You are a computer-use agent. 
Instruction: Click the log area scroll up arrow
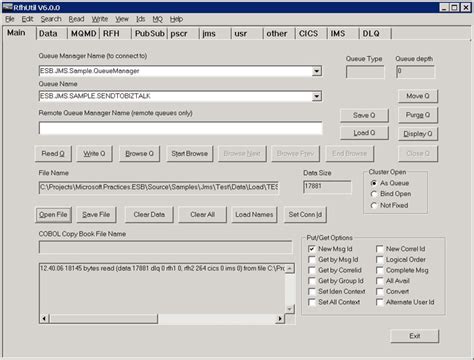pyautogui.click(x=290, y=268)
